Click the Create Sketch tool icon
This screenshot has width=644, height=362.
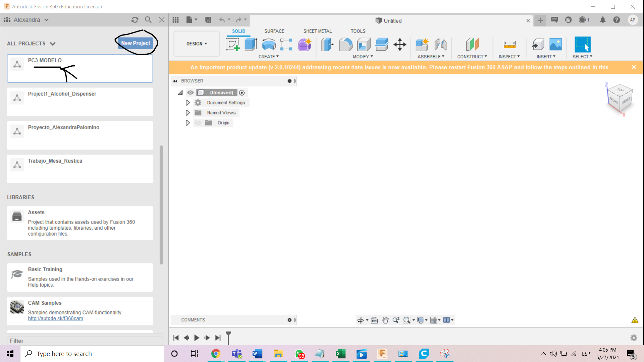[x=233, y=44]
